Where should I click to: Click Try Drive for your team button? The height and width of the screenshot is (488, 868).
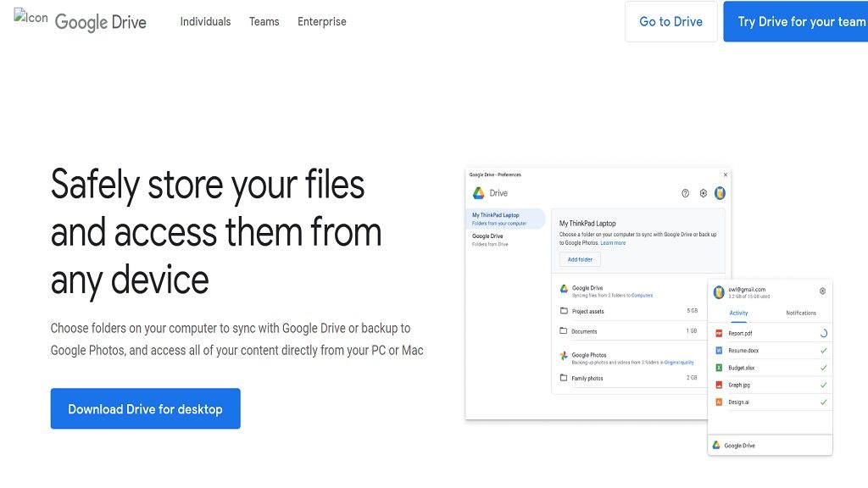[x=795, y=21]
